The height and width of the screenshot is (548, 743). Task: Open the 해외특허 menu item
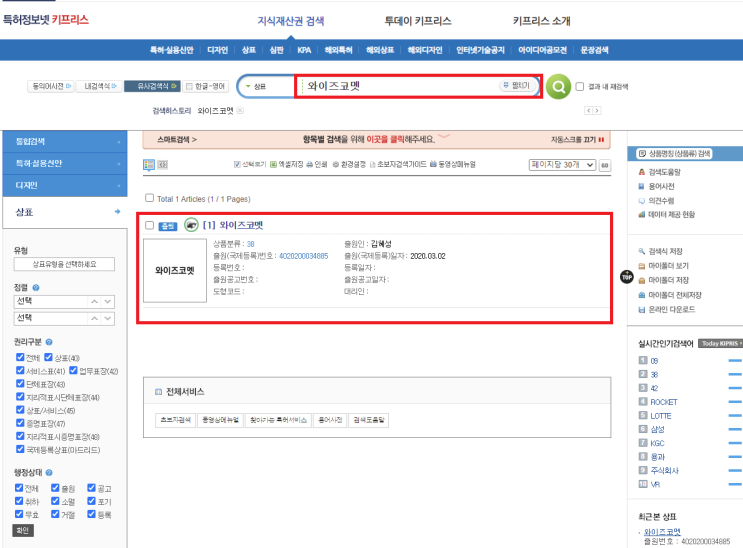tap(338, 50)
